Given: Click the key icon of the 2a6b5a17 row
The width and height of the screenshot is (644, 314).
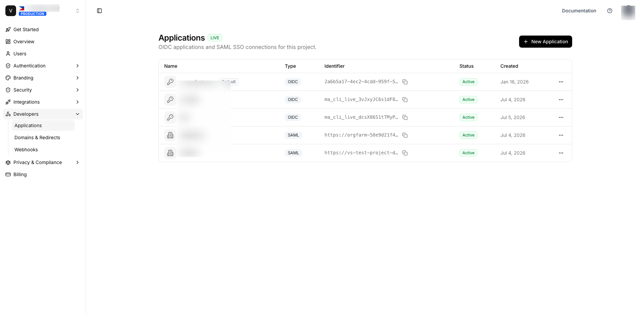Looking at the screenshot, I should pyautogui.click(x=170, y=82).
